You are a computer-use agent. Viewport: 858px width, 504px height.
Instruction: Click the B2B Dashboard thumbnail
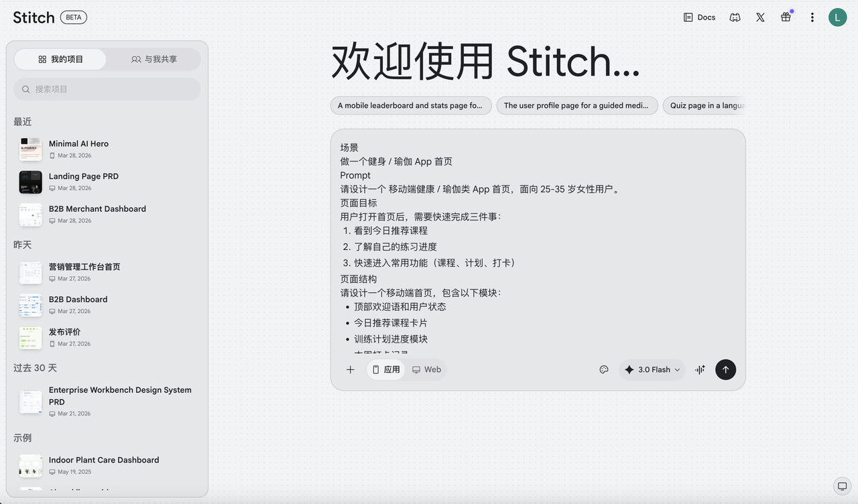[31, 305]
